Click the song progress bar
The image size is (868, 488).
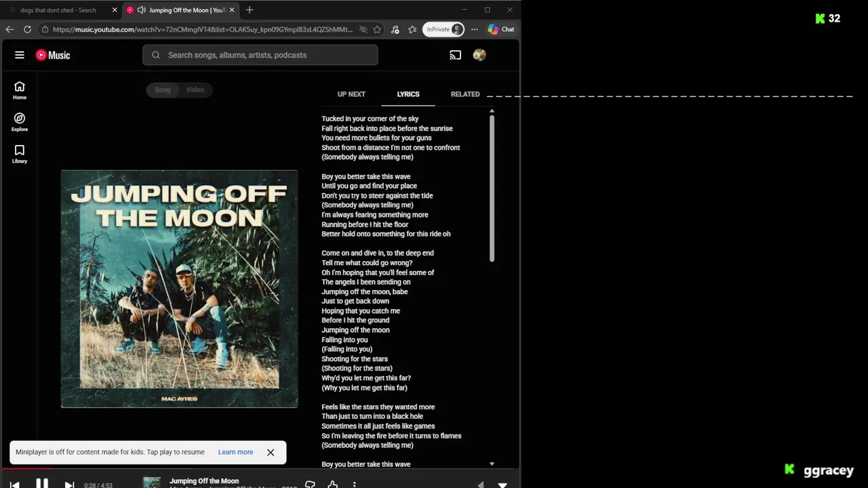260,468
